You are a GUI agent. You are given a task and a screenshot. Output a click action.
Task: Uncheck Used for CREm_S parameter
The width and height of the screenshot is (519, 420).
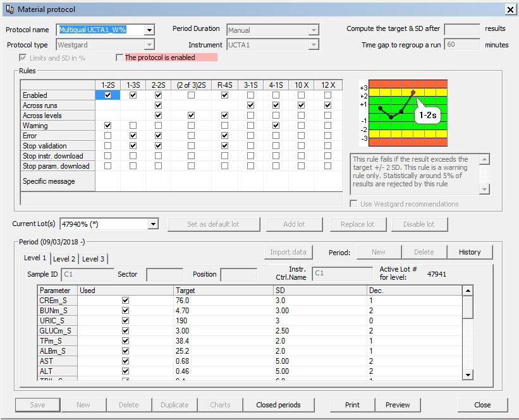[x=125, y=301]
